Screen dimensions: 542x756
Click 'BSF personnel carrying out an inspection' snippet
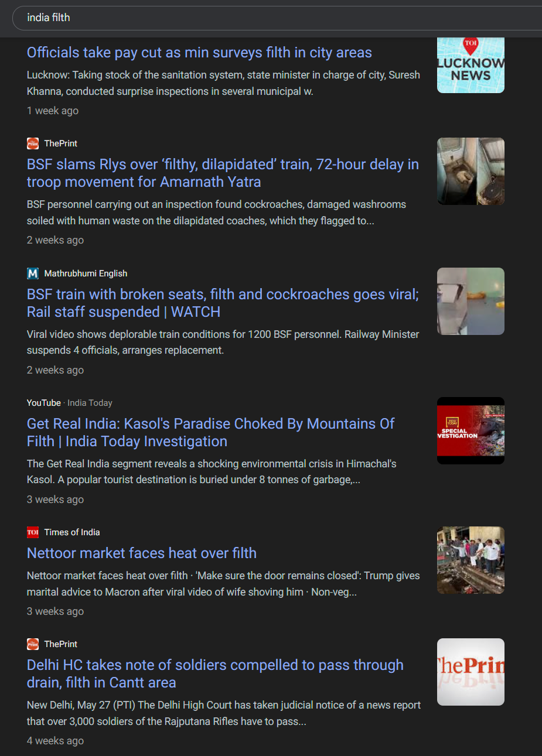point(217,213)
